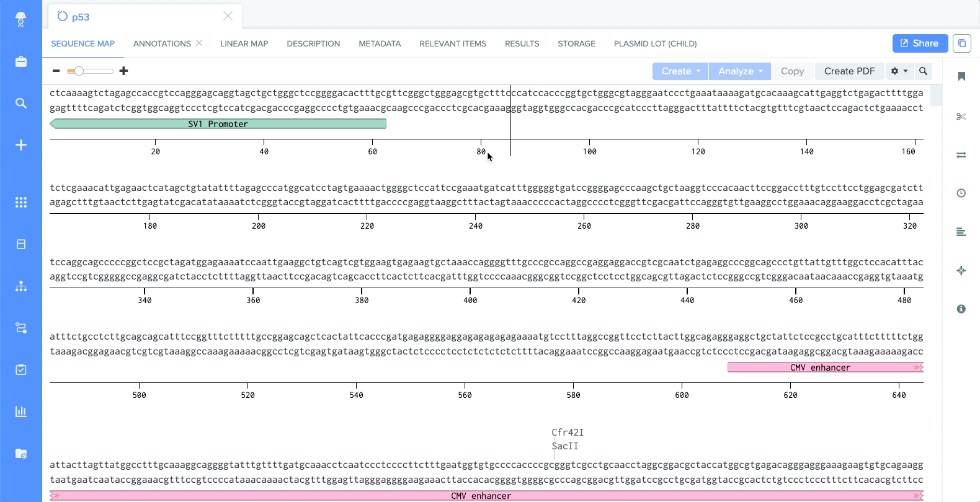Expand the Analyze dropdown
Image resolution: width=980 pixels, height=502 pixels.
pyautogui.click(x=740, y=71)
